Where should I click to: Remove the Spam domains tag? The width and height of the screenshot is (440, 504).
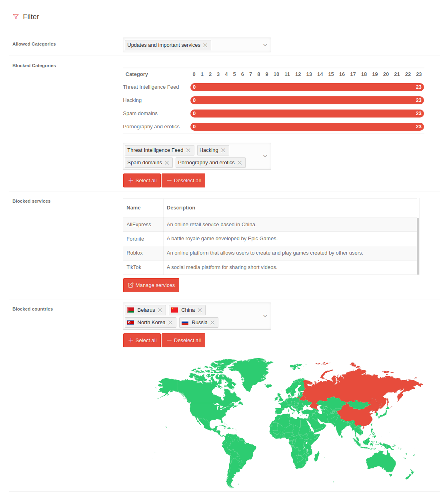pos(167,163)
